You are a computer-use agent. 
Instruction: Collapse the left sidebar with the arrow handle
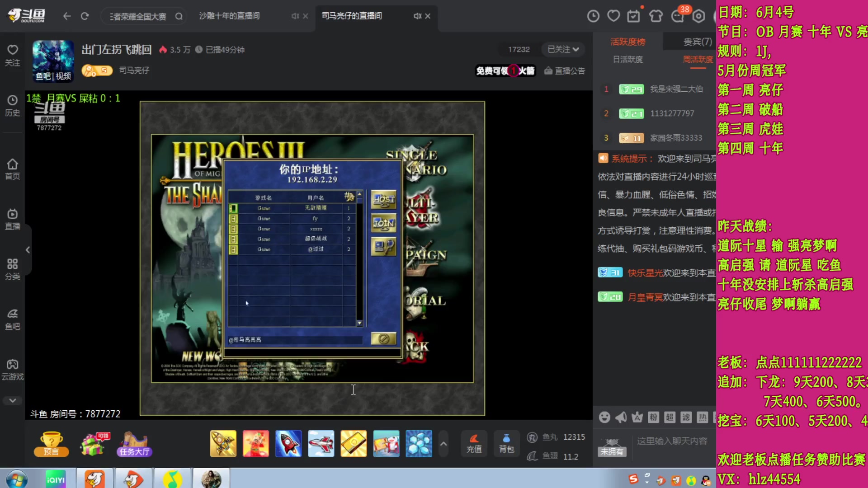(x=28, y=250)
